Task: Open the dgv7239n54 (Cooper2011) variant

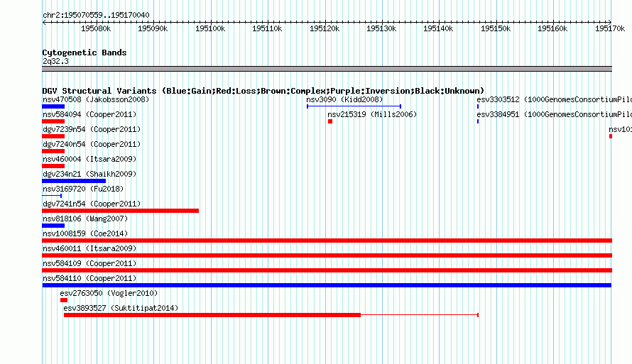Action: tap(92, 129)
